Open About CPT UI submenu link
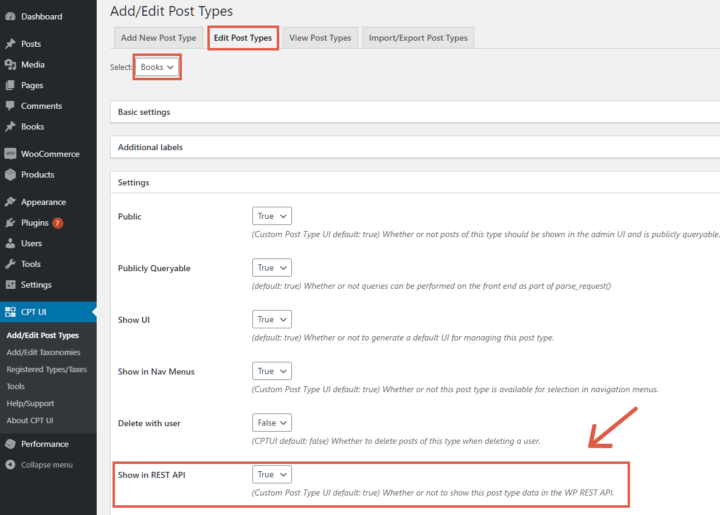Screen dimensions: 720x515 click(x=30, y=420)
